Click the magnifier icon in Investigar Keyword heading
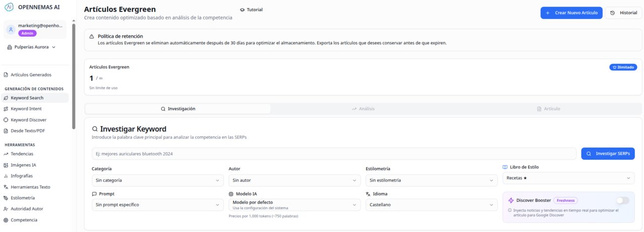The width and height of the screenshot is (644, 232). pos(95,129)
